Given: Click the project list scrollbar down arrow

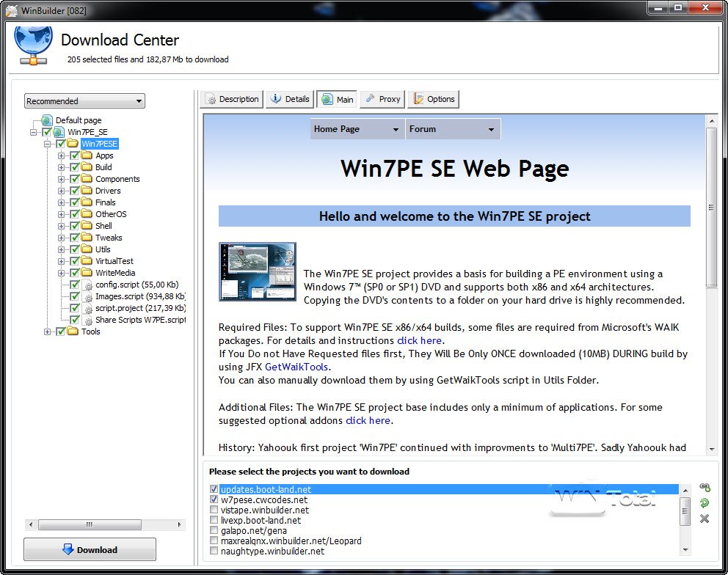Looking at the screenshot, I should 685,550.
